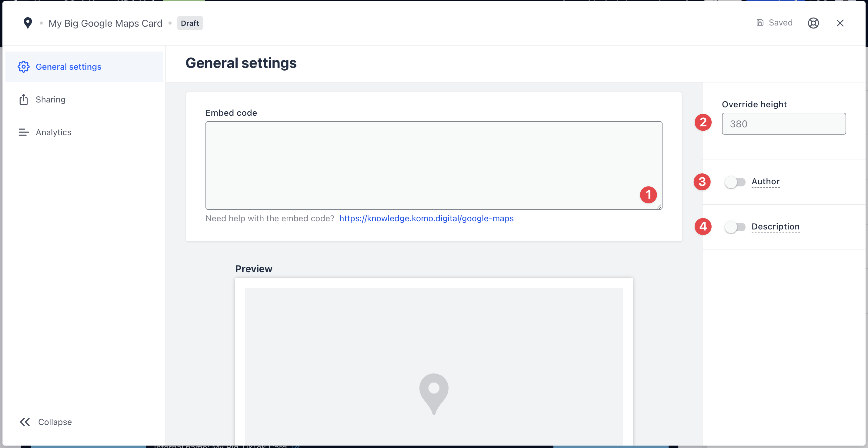Click the My Big Google Maps Card title
The image size is (868, 448).
pos(105,23)
